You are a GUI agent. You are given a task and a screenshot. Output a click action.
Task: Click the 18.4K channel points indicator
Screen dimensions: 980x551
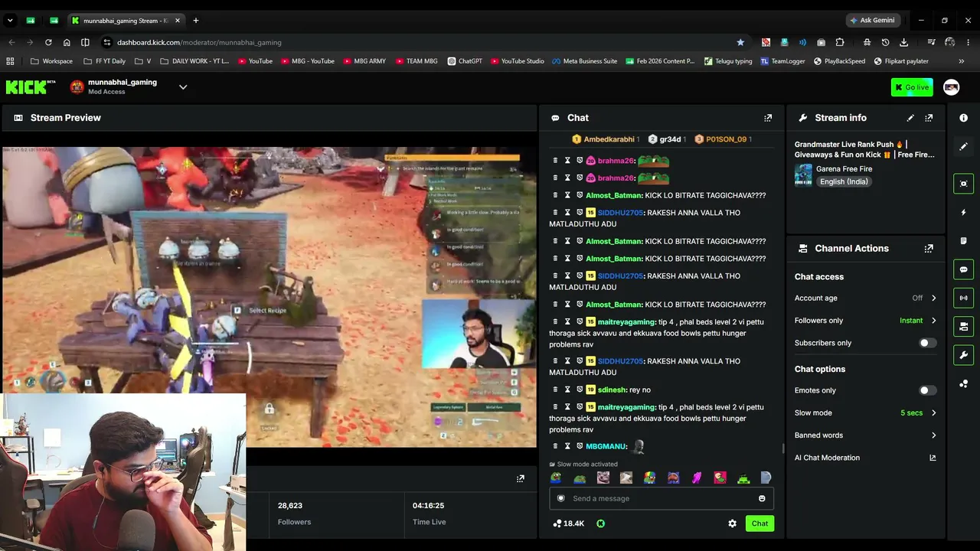[568, 523]
